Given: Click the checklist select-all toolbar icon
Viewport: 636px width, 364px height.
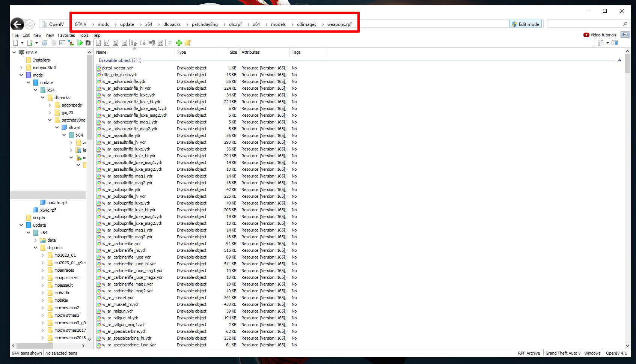Looking at the screenshot, I should click(x=62, y=43).
